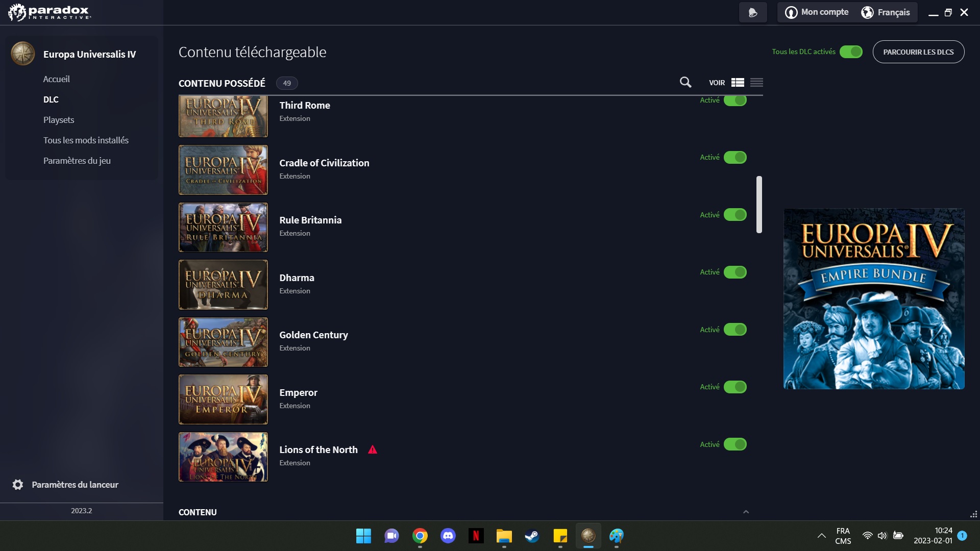Click the notification bell icon in header
This screenshot has height=551, width=980.
(753, 12)
